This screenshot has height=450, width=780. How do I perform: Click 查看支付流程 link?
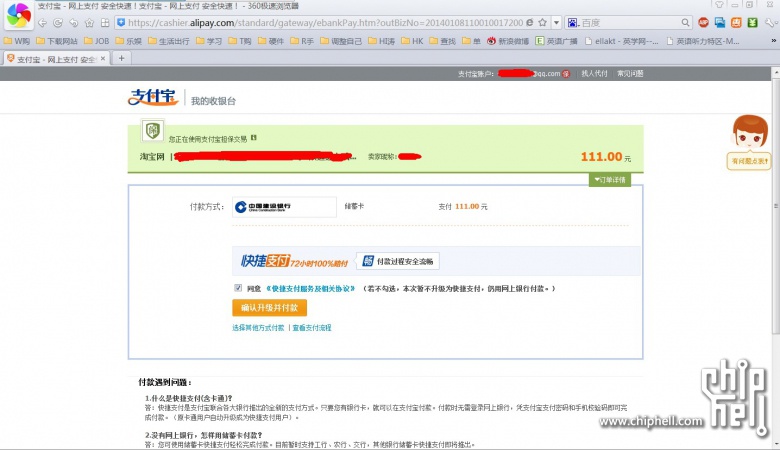[312, 328]
